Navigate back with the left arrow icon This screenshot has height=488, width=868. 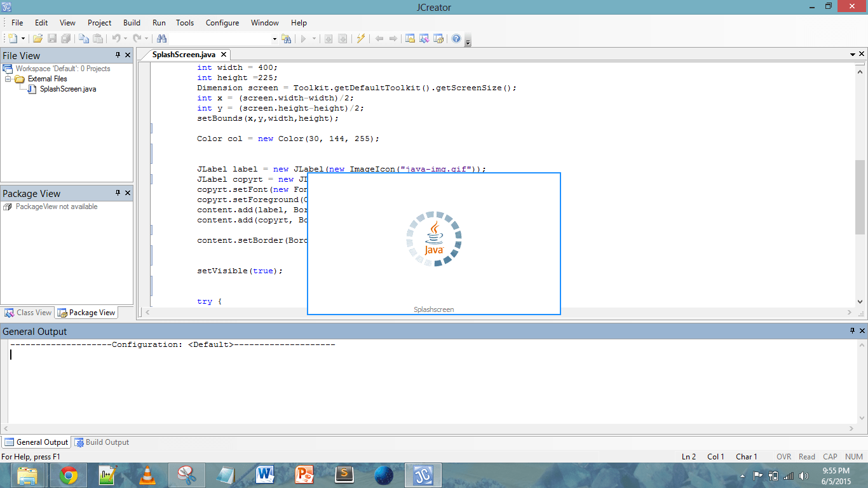coord(379,39)
